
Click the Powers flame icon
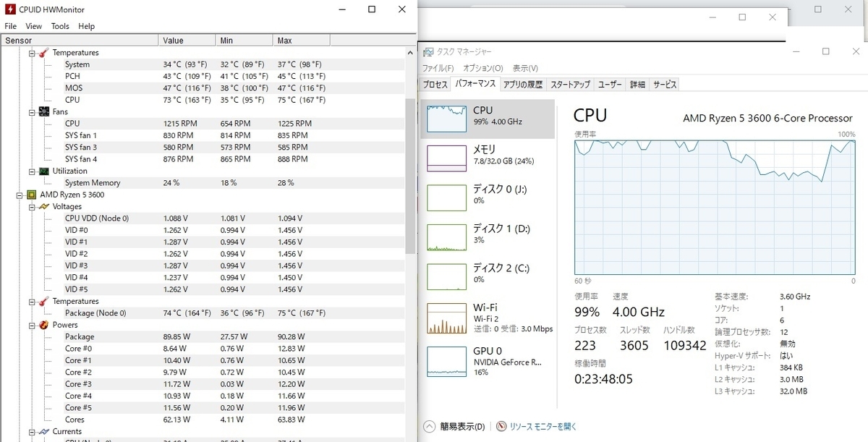click(43, 326)
